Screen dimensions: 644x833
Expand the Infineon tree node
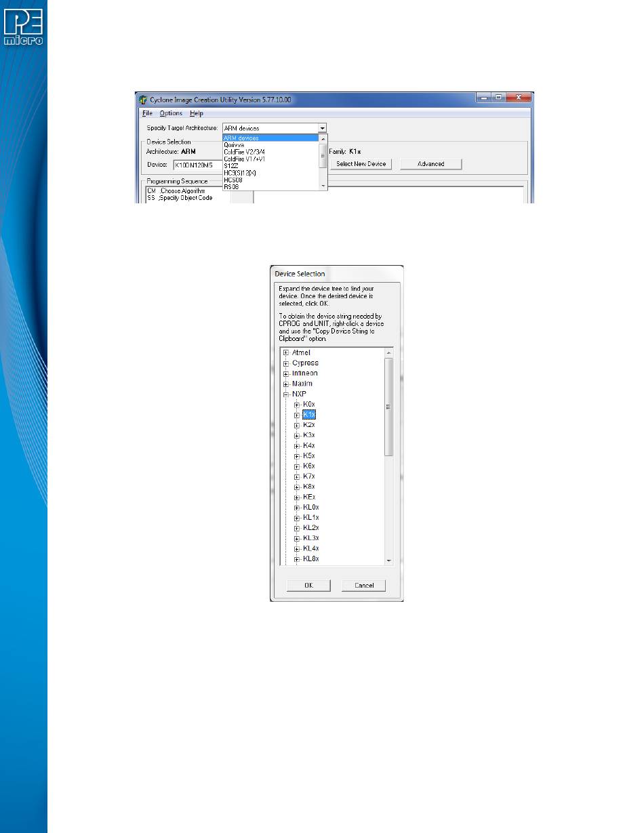[x=287, y=373]
